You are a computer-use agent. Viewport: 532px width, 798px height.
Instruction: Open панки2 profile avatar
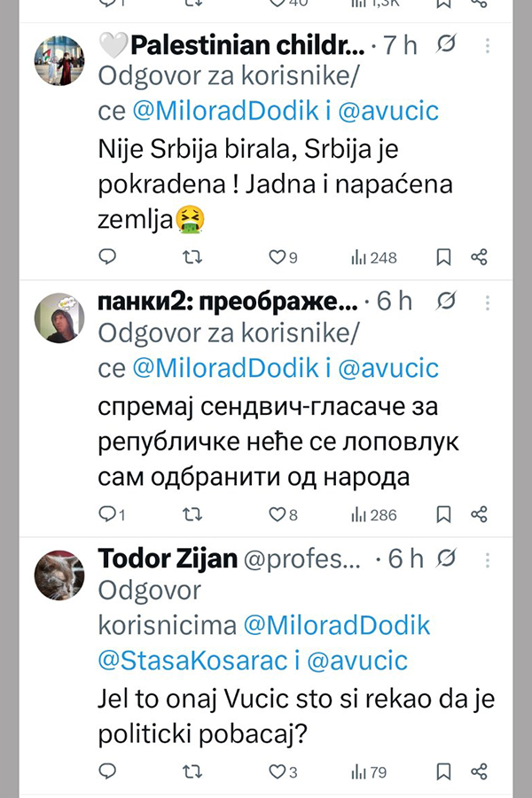coord(59,317)
